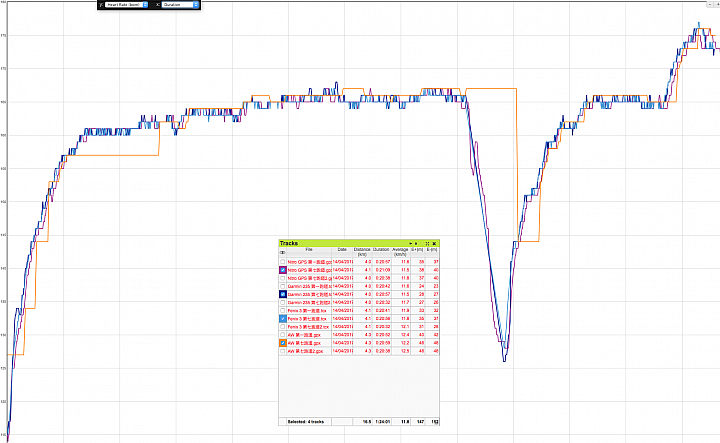720x443 pixels.
Task: Check the Garmin 235 track averaging 11.7 km/h
Action: click(x=282, y=303)
